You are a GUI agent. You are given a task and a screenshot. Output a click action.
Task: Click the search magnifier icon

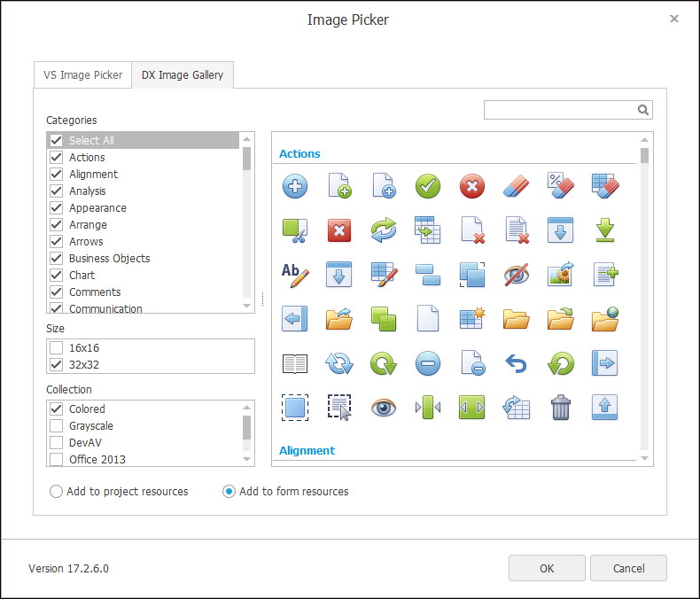(643, 110)
